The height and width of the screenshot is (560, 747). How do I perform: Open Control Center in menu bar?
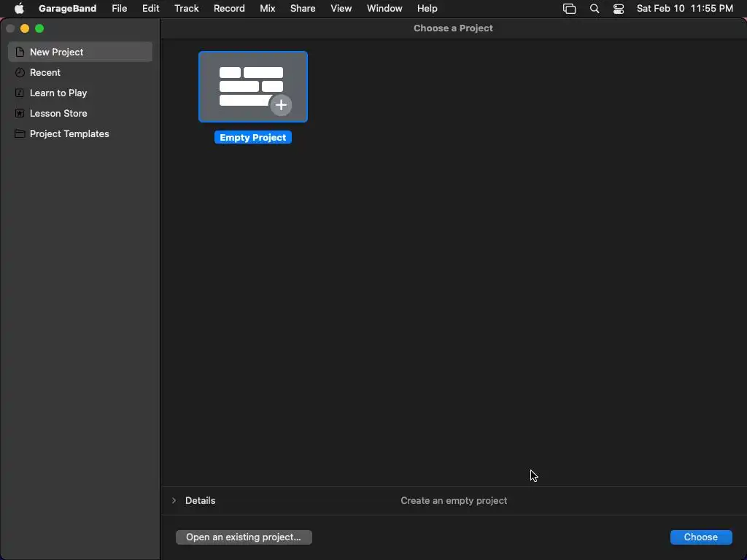(619, 9)
